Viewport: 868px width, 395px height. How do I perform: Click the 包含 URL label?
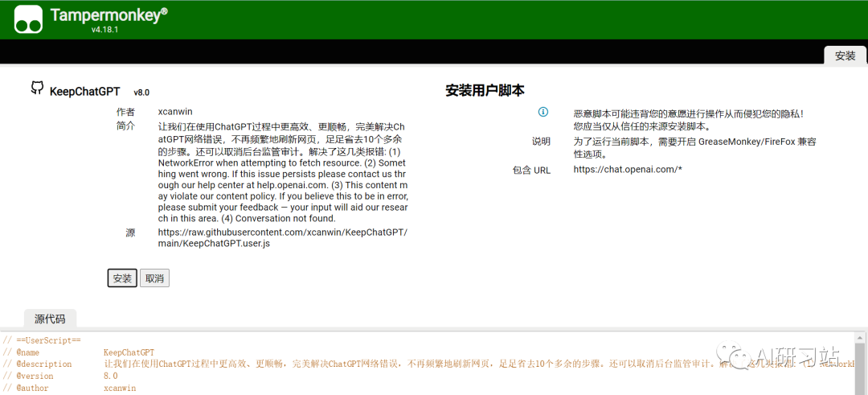531,170
